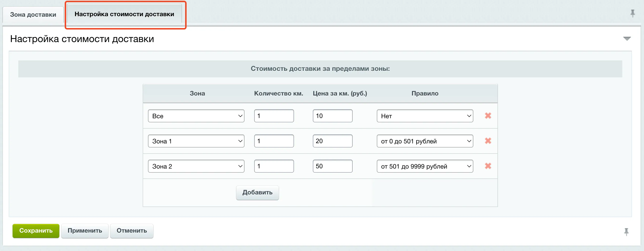The image size is (644, 251).
Task: Focus the km count field in the 'Зона 2' row
Action: pos(274,166)
